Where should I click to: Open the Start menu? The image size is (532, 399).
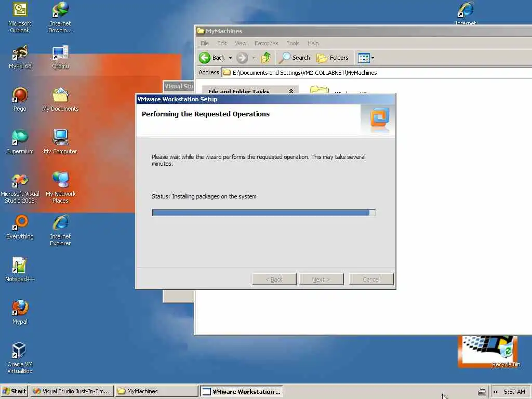coord(14,392)
